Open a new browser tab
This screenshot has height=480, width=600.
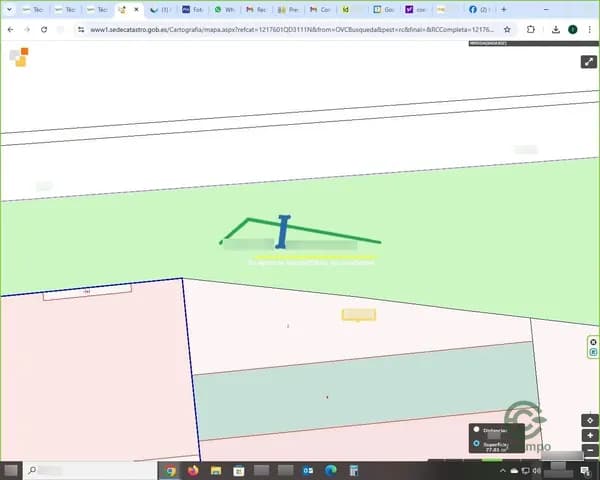click(503, 9)
